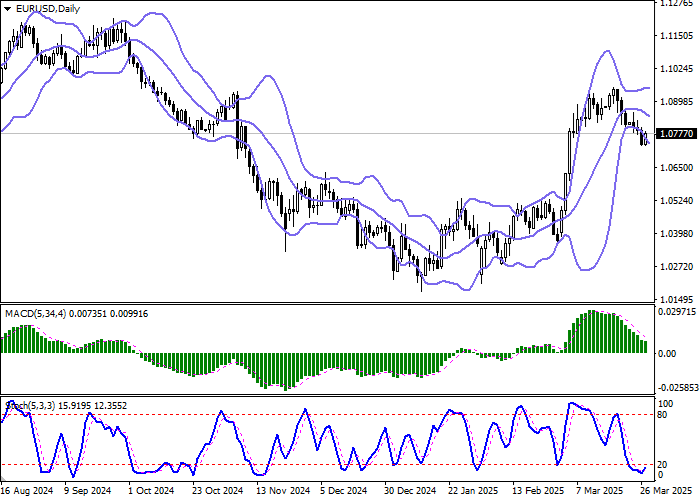Click the MACD scale value -0.025853
700x500 pixels.
[x=677, y=387]
